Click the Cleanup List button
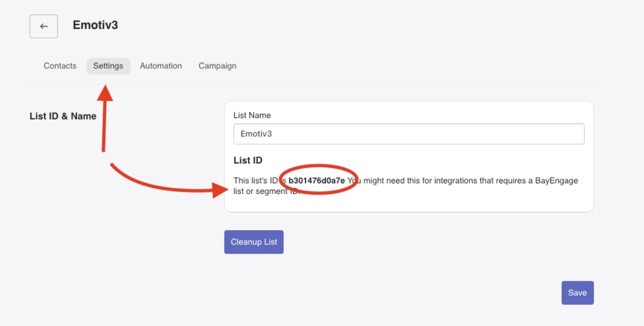Image resolution: width=644 pixels, height=326 pixels. pos(254,242)
